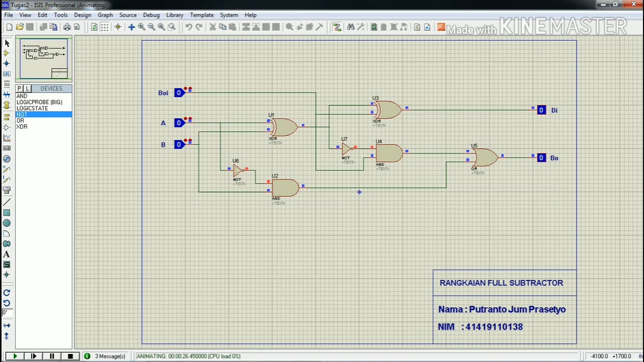Click the Open Design folder icon
Screen dimensions: 644x362
[20, 27]
